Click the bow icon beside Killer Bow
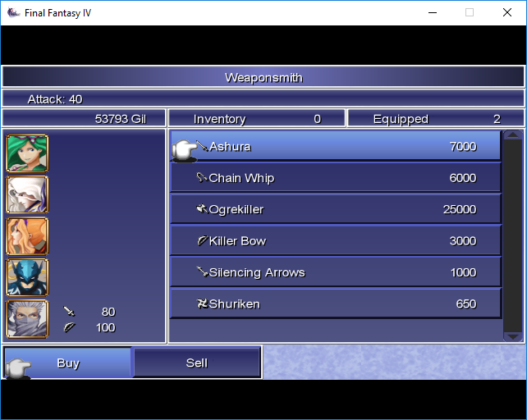The width and height of the screenshot is (527, 420). coord(202,240)
